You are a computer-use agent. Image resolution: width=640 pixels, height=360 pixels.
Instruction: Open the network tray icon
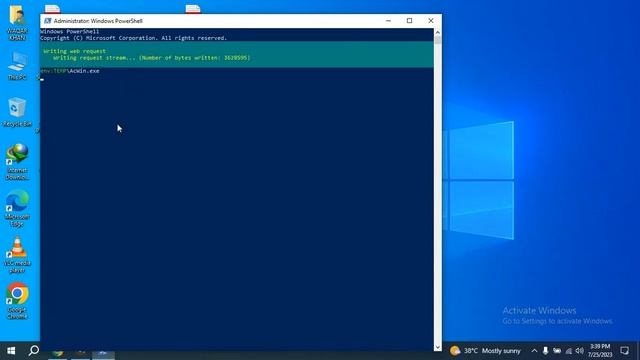(x=569, y=351)
